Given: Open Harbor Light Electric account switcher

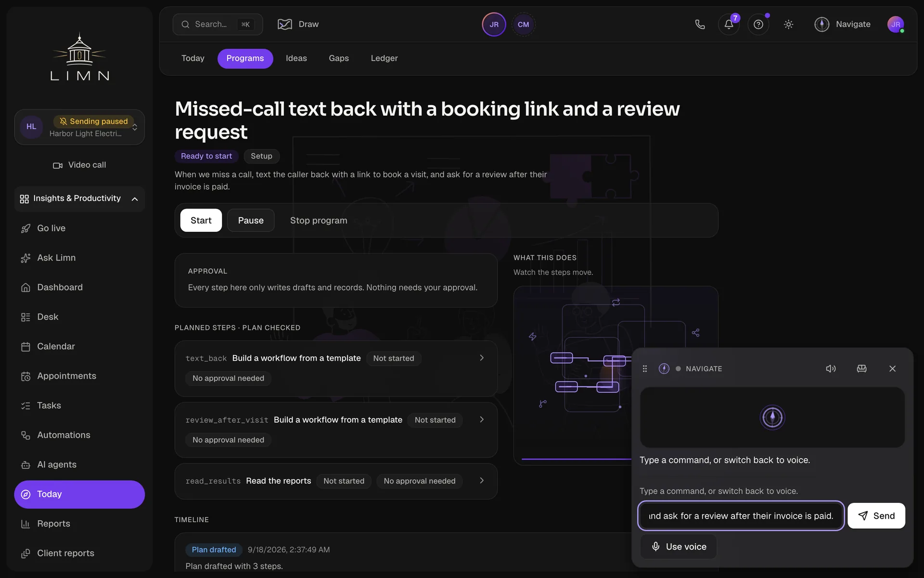Looking at the screenshot, I should pyautogui.click(x=79, y=127).
